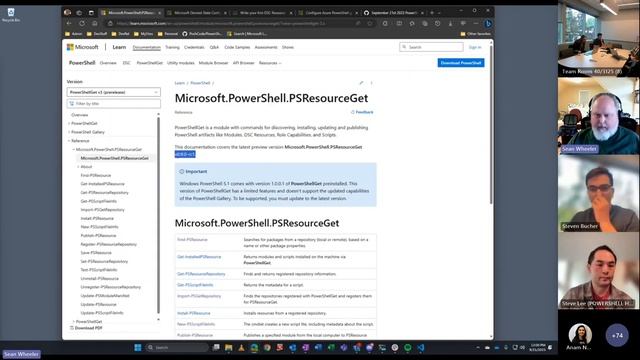Click the browser back arrow

pos(69,23)
